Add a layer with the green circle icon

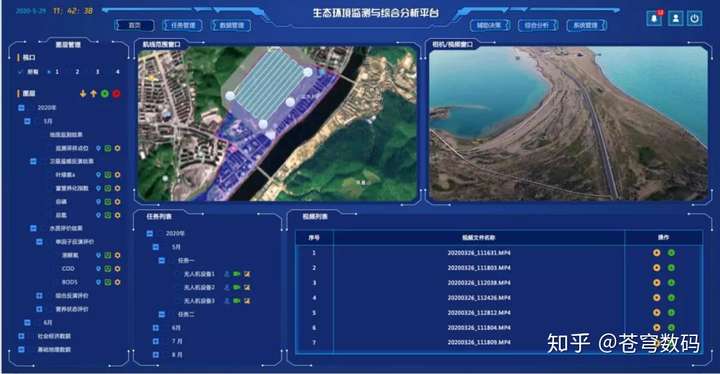105,94
